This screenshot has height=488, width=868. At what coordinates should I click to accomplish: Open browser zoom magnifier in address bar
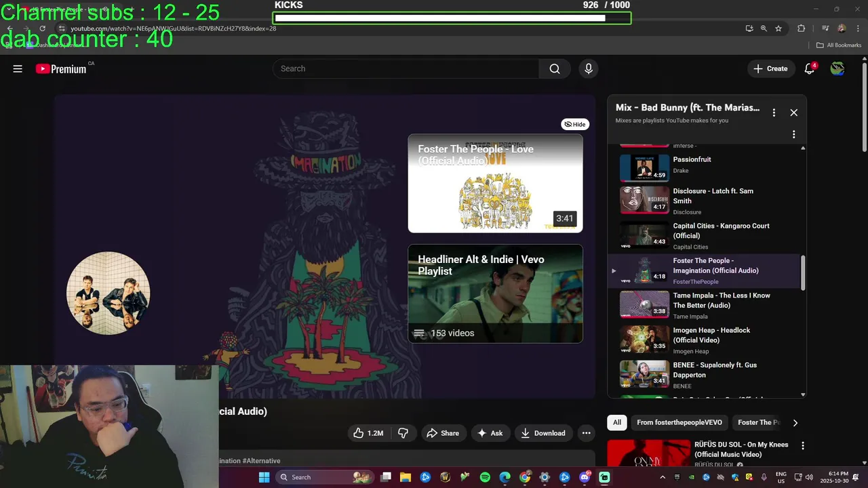[764, 28]
